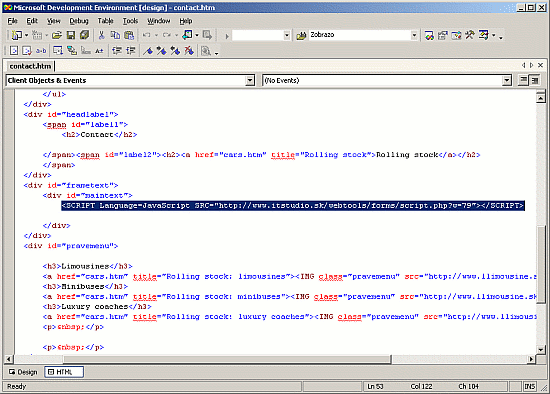Open the Tools menu

click(x=130, y=21)
